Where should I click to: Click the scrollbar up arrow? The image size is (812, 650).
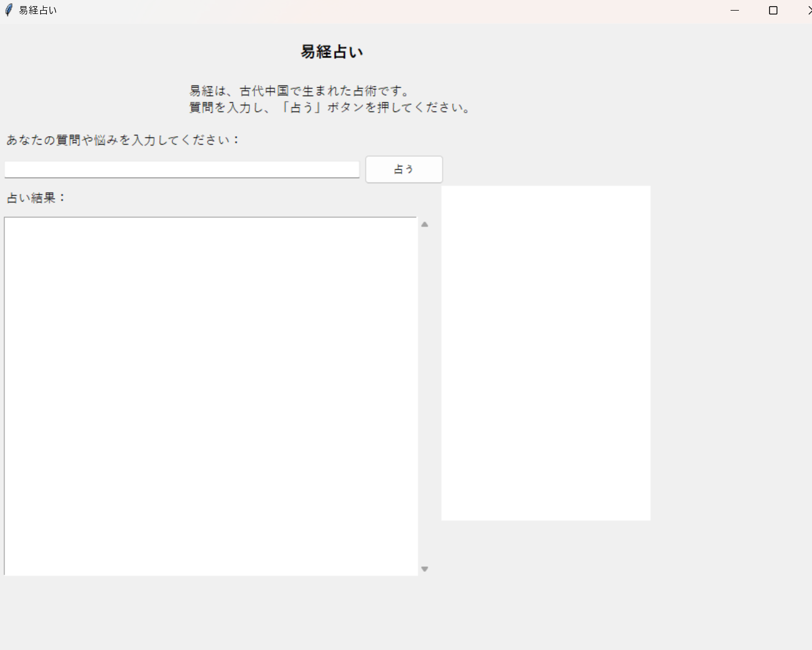tap(424, 224)
